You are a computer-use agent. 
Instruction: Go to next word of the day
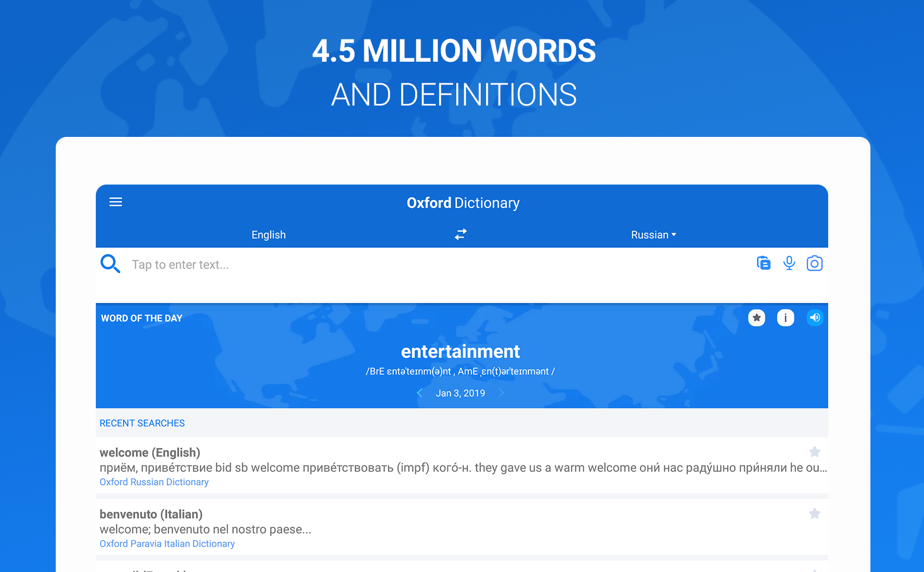[x=501, y=393]
